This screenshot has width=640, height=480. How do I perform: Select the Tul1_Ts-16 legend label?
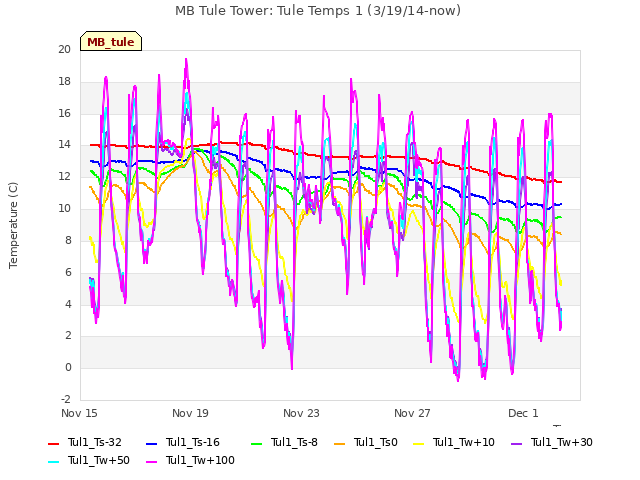pyautogui.click(x=193, y=442)
